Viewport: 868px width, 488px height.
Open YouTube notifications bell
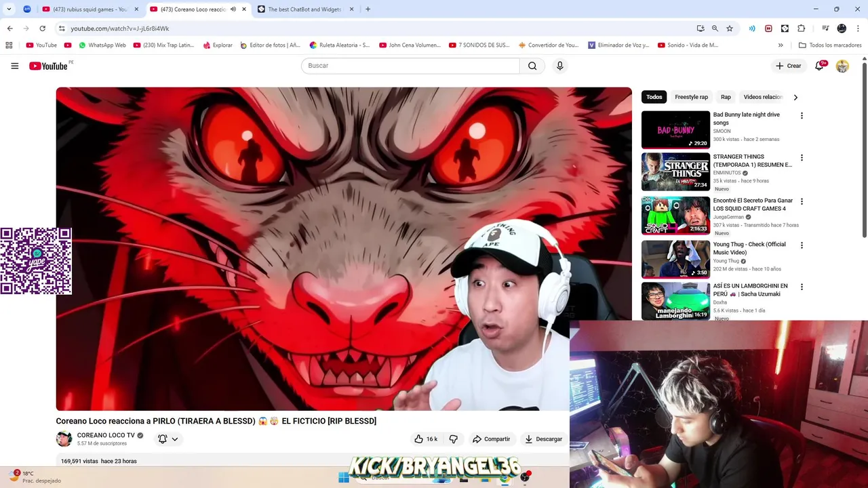coord(820,66)
